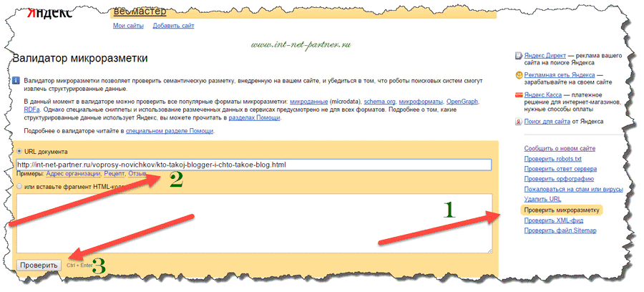Click the Проверить button
Screen dimensions: 644x292
click(x=39, y=265)
